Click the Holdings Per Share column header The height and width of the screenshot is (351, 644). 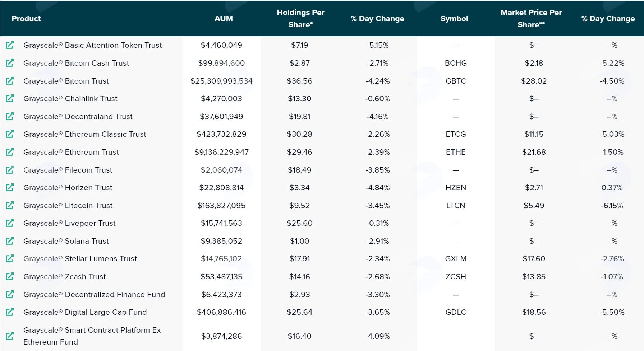300,18
